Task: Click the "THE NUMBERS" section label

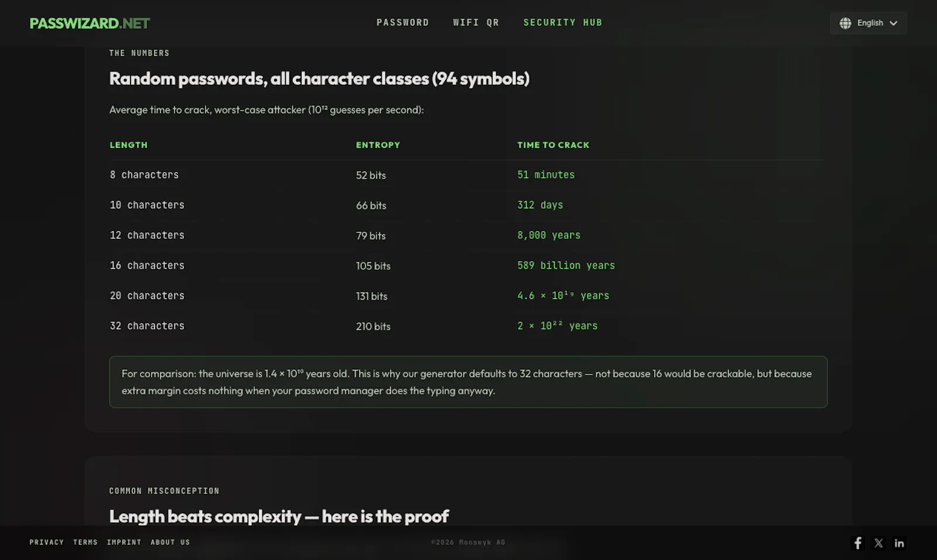Action: coord(139,53)
